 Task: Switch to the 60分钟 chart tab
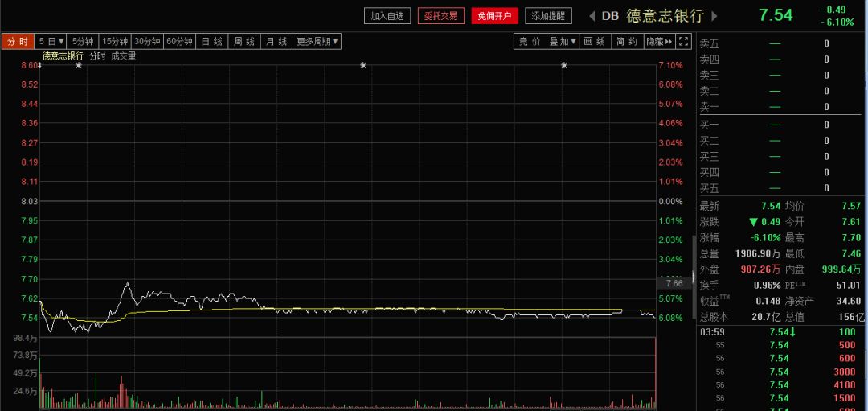(x=180, y=42)
